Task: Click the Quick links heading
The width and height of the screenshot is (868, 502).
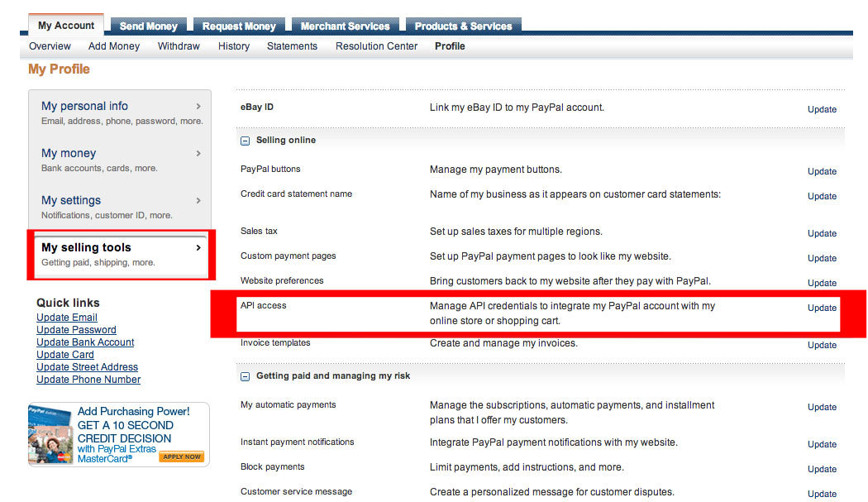Action: 68,303
